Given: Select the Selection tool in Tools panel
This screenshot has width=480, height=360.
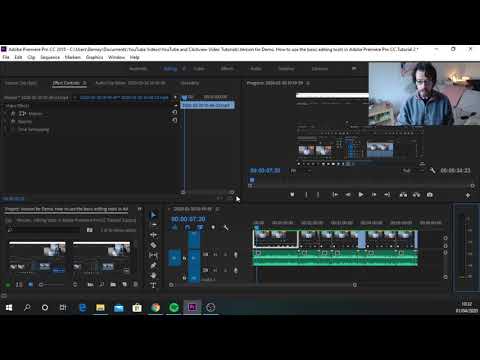Looking at the screenshot, I should point(153,215).
